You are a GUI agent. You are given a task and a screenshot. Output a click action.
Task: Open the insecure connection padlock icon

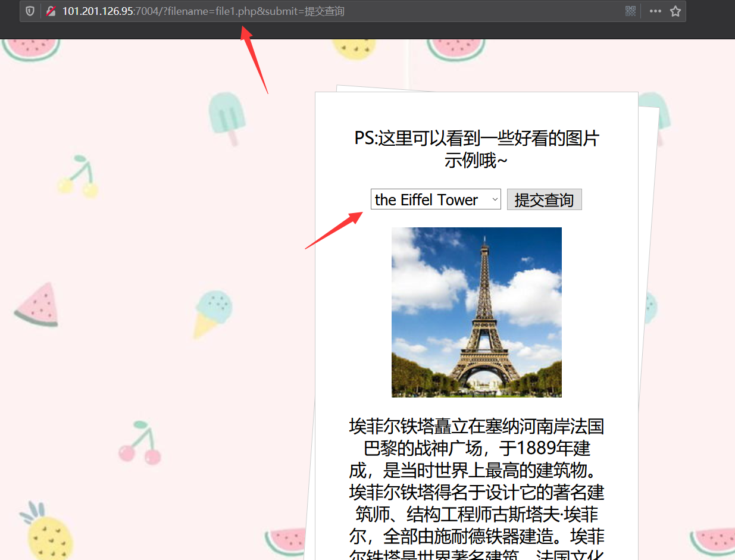pos(51,11)
